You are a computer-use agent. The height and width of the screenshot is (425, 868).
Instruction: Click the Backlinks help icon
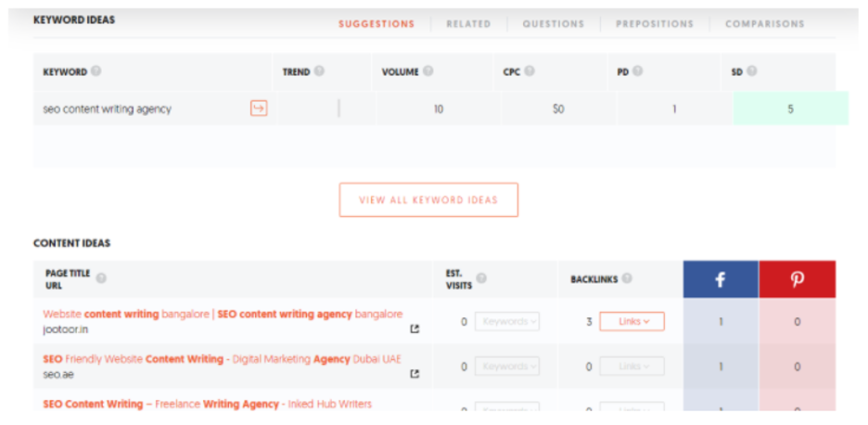click(x=626, y=278)
